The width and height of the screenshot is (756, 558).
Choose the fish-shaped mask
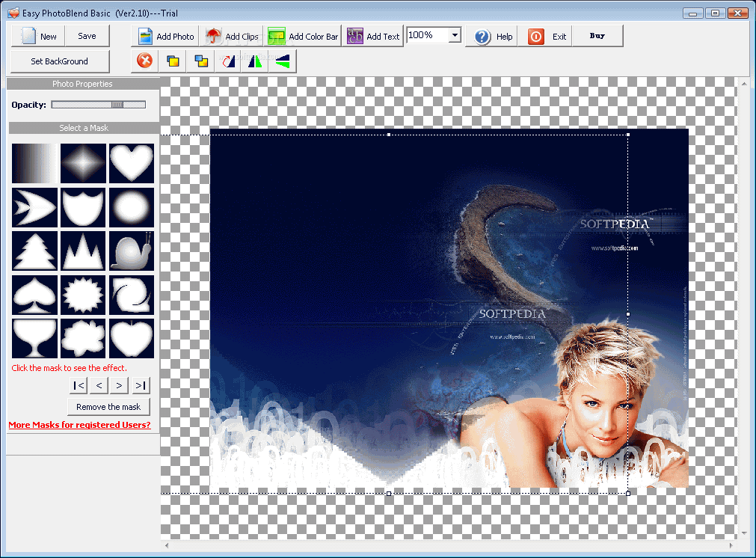[x=34, y=207]
